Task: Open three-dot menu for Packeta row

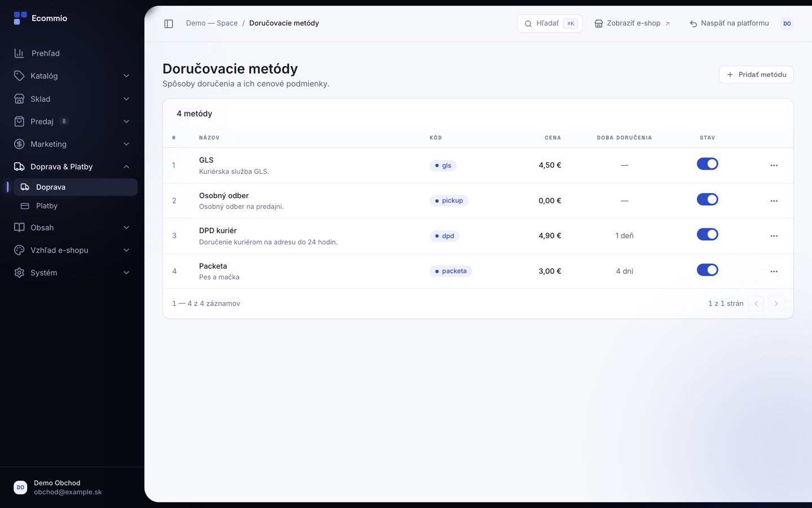Action: [774, 271]
